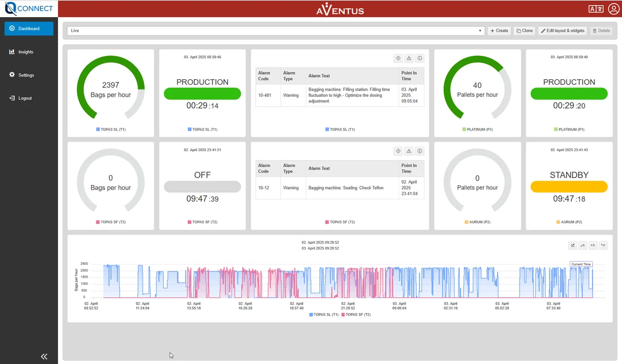Open the user profile icon

point(613,9)
